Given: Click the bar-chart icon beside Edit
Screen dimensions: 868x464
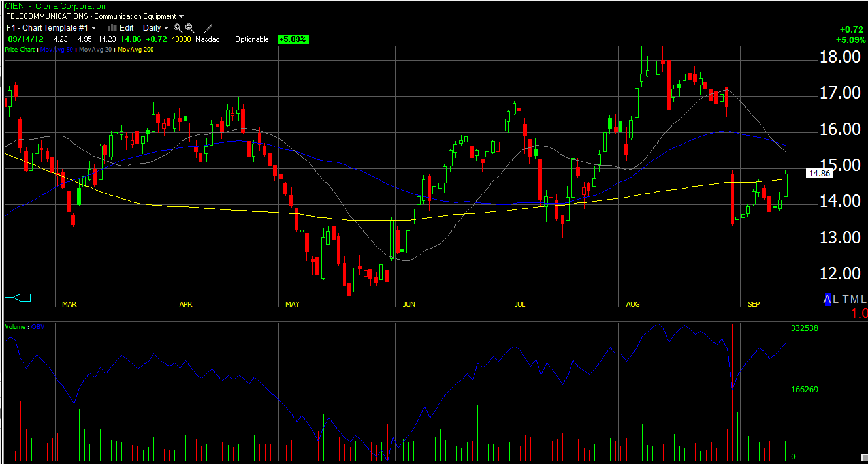Looking at the screenshot, I should pyautogui.click(x=112, y=28).
